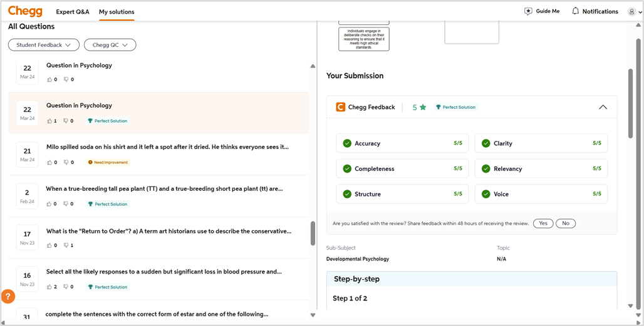Click the Chegg logo

25,11
